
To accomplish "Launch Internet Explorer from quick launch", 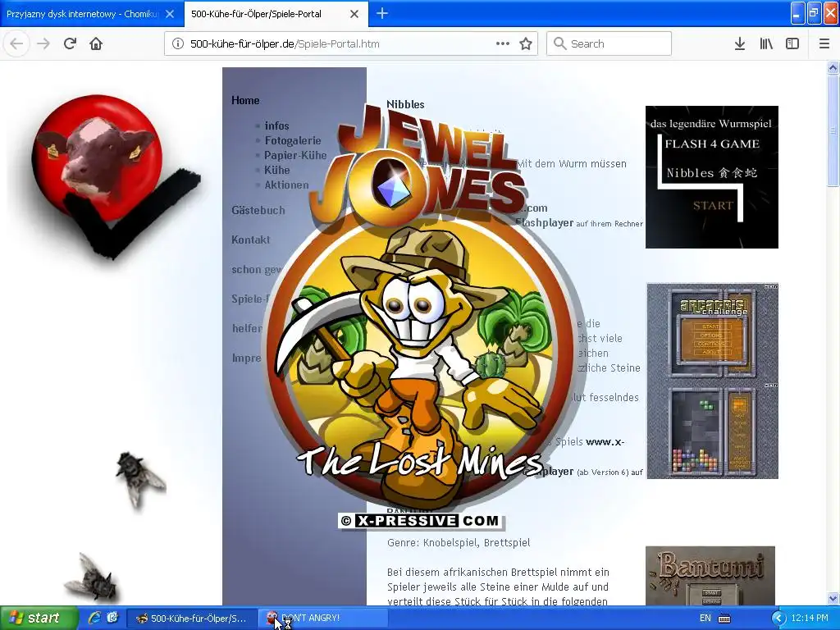I will (x=94, y=618).
